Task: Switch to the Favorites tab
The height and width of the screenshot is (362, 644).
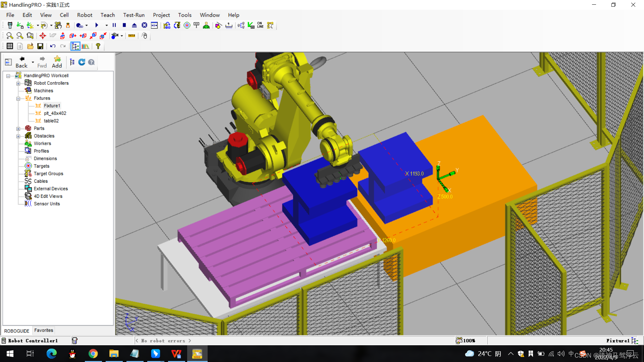Action: point(44,330)
